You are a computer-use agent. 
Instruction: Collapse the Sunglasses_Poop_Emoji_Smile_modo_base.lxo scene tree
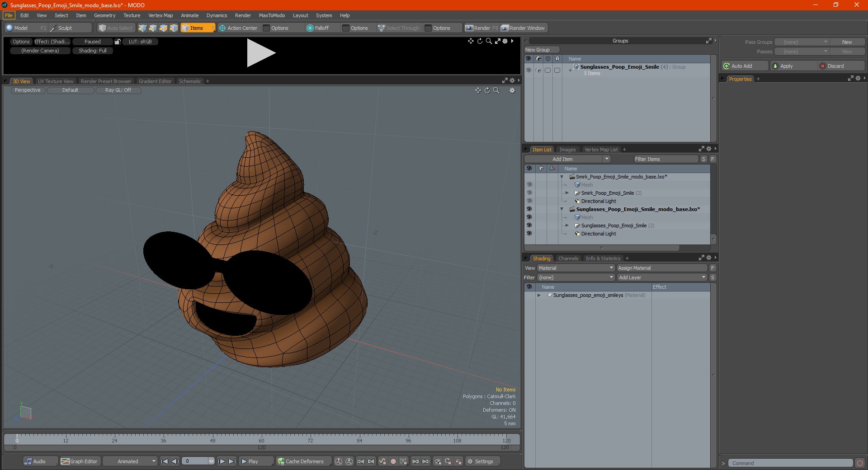(x=561, y=209)
